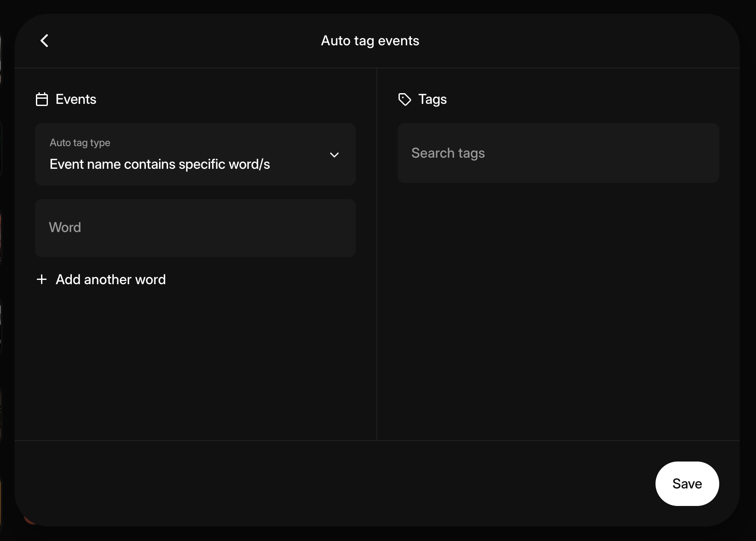Image resolution: width=756 pixels, height=541 pixels.
Task: Select the Events section heading
Action: coord(76,100)
